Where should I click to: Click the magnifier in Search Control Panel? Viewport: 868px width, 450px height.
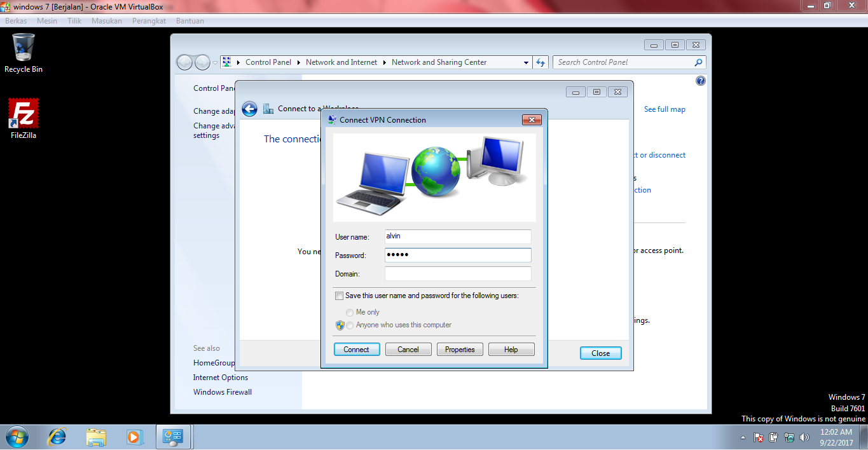pyautogui.click(x=698, y=62)
